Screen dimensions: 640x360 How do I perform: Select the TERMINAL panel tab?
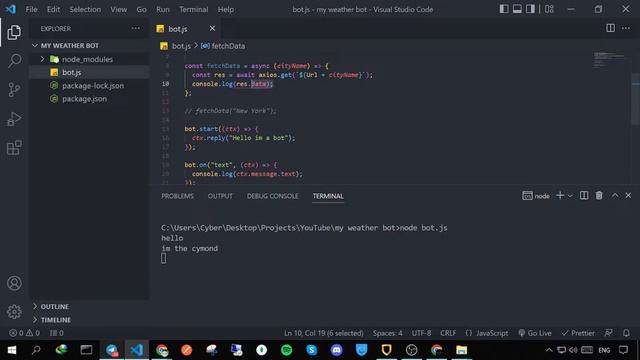[328, 196]
